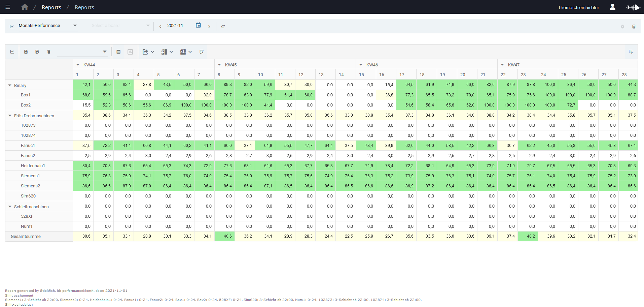Screen dimensions: 644x307
Task: Go to previous month arrow
Action: 160,26
